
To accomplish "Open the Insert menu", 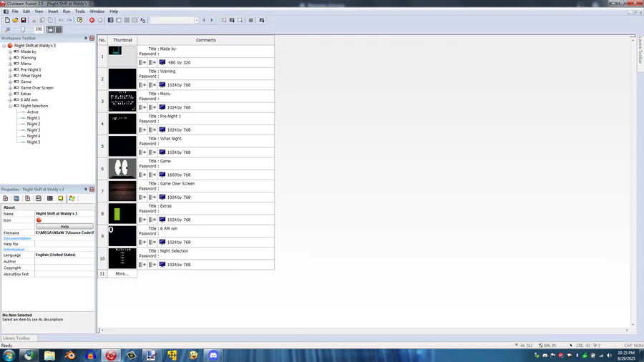I will click(x=53, y=11).
